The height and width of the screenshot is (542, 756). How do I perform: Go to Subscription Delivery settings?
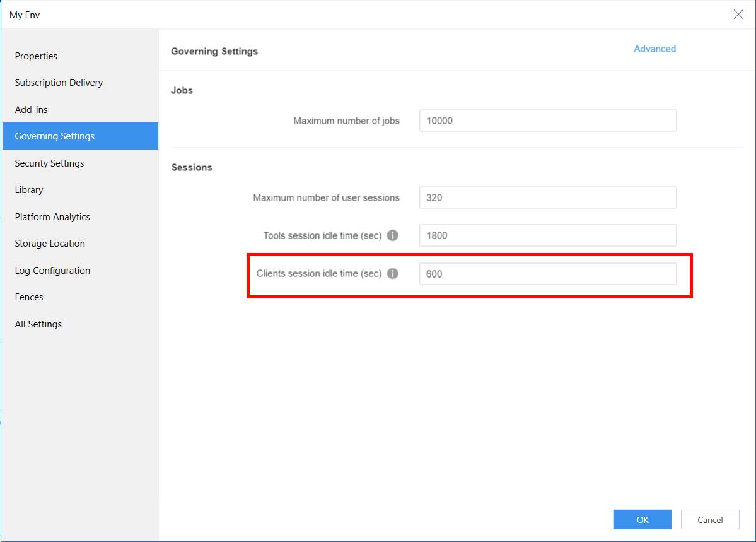59,83
